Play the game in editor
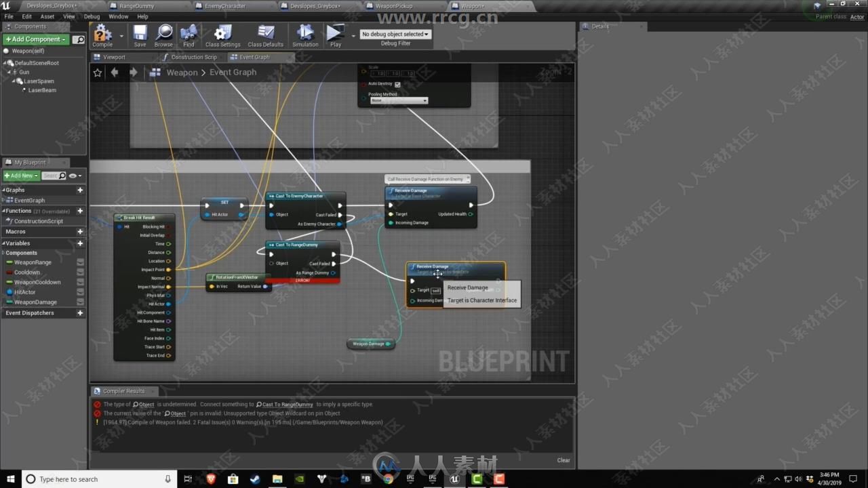 point(335,36)
